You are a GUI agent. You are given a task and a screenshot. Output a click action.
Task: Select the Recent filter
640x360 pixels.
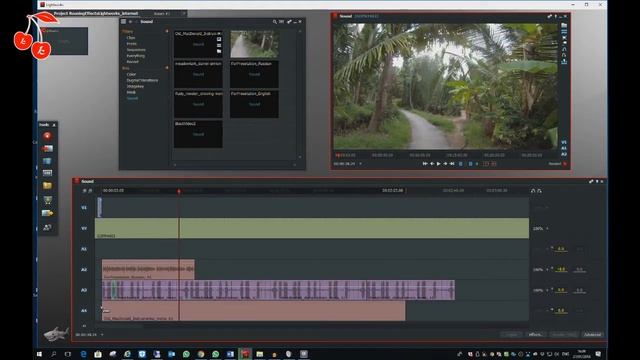click(x=133, y=62)
